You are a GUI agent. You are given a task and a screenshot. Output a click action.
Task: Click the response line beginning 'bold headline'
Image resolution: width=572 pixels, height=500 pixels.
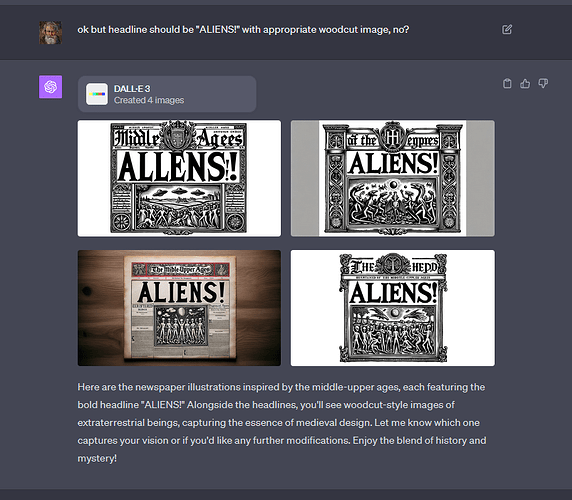[266, 405]
